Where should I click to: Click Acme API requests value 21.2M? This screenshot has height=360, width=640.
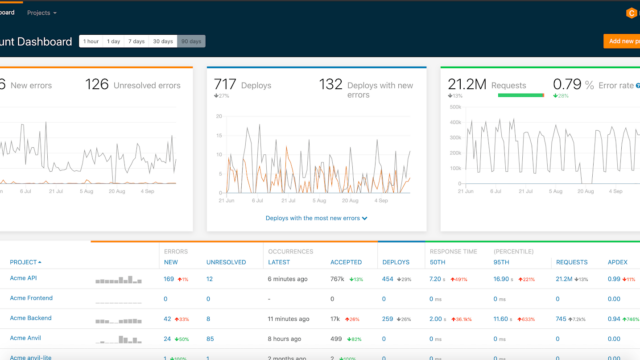[564, 279]
